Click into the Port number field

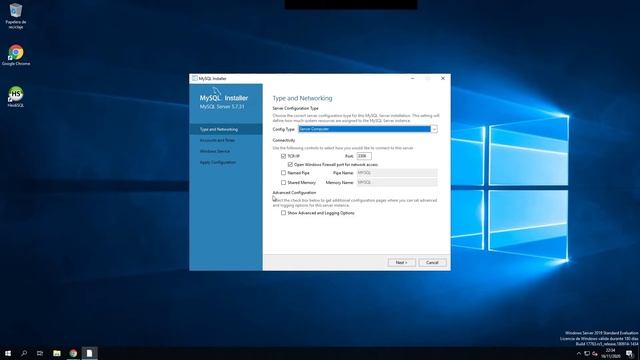coord(364,156)
